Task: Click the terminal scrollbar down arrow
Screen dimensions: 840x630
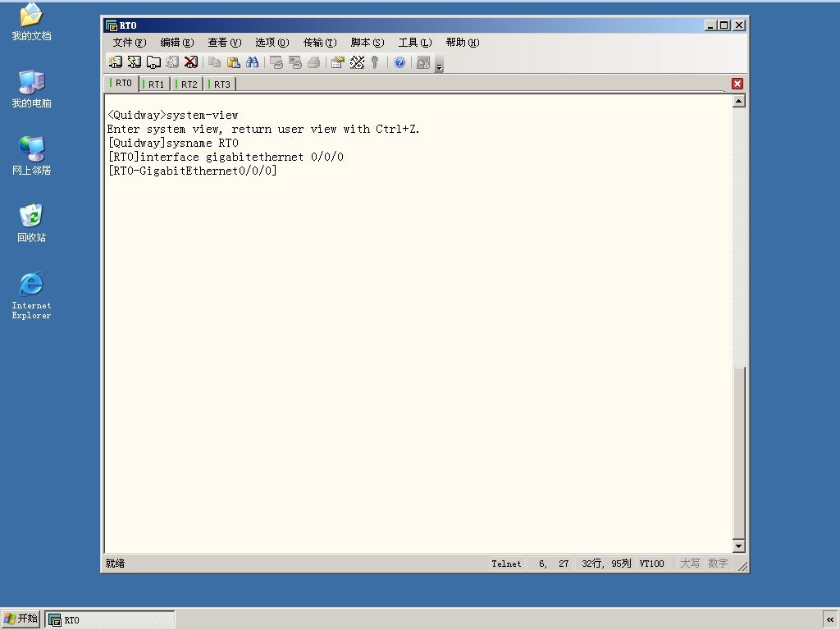Action: (x=739, y=546)
